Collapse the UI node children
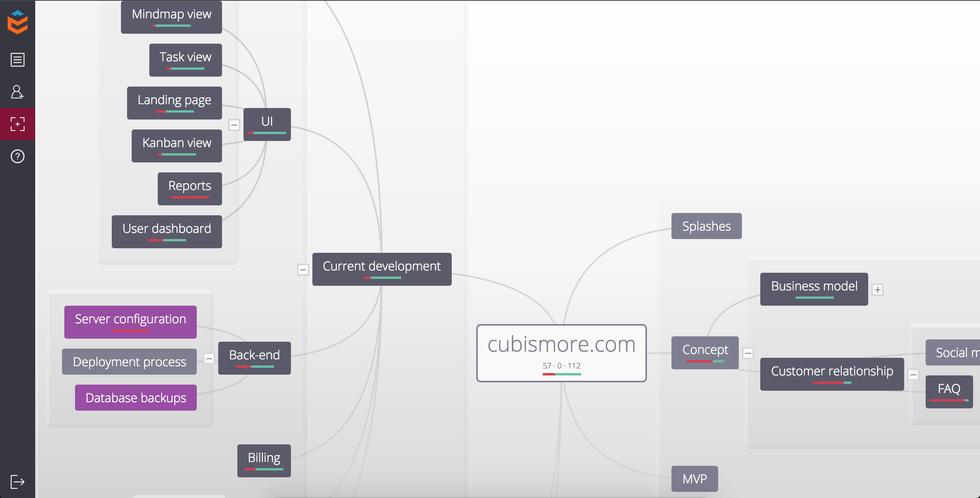The image size is (980, 498). [x=234, y=125]
